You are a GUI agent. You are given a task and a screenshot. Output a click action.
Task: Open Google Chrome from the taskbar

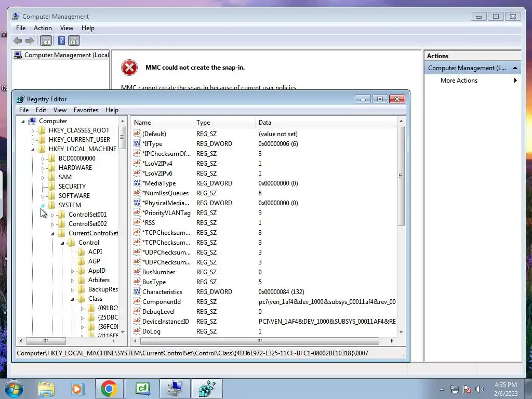click(x=109, y=389)
